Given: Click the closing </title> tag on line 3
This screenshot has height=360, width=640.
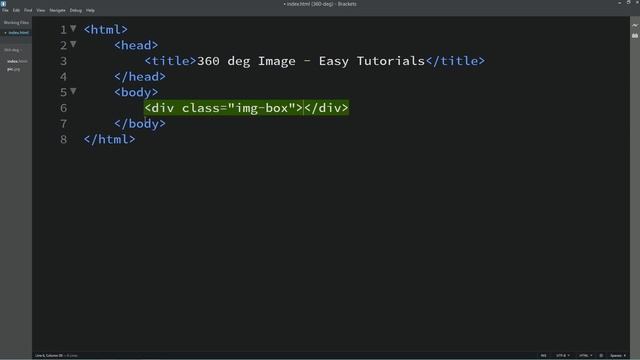Looking at the screenshot, I should [x=455, y=61].
